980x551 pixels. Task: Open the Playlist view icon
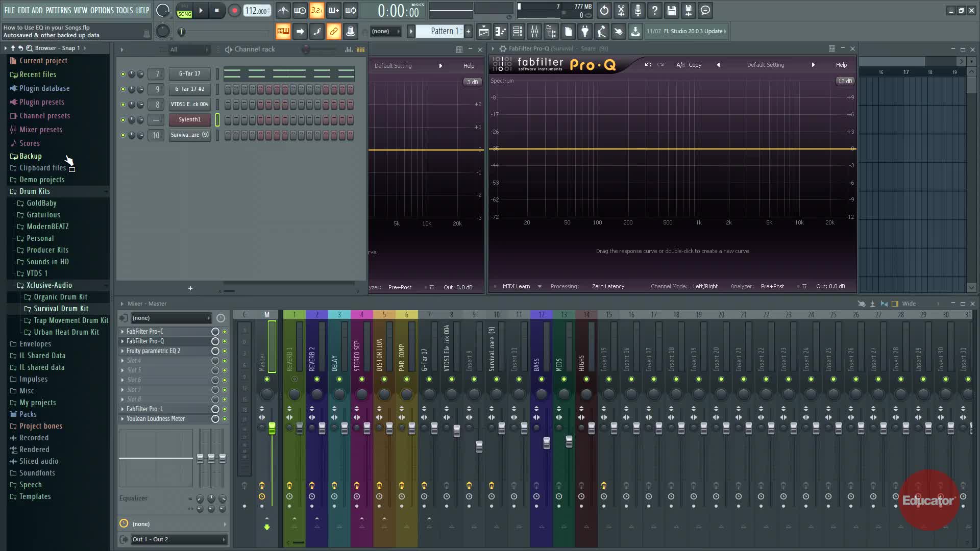483,32
